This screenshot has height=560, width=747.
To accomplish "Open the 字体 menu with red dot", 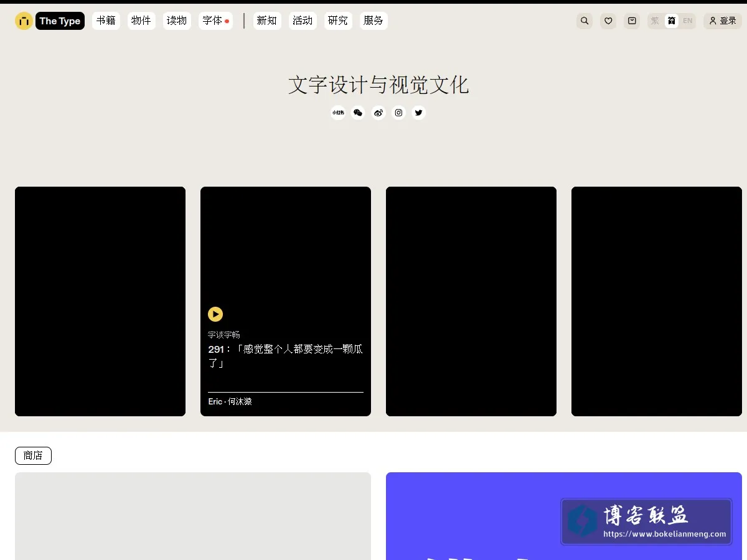I will (x=215, y=21).
